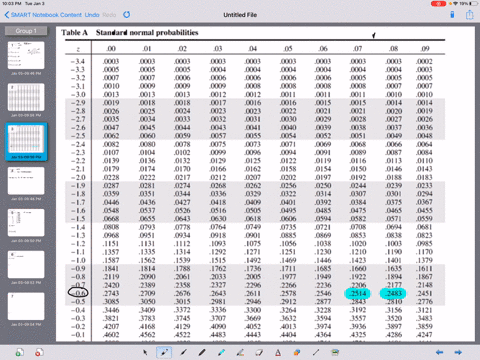The width and height of the screenshot is (480, 360).
Task: Tap the status bar time 10:03 PM
Action: click(12, 3)
